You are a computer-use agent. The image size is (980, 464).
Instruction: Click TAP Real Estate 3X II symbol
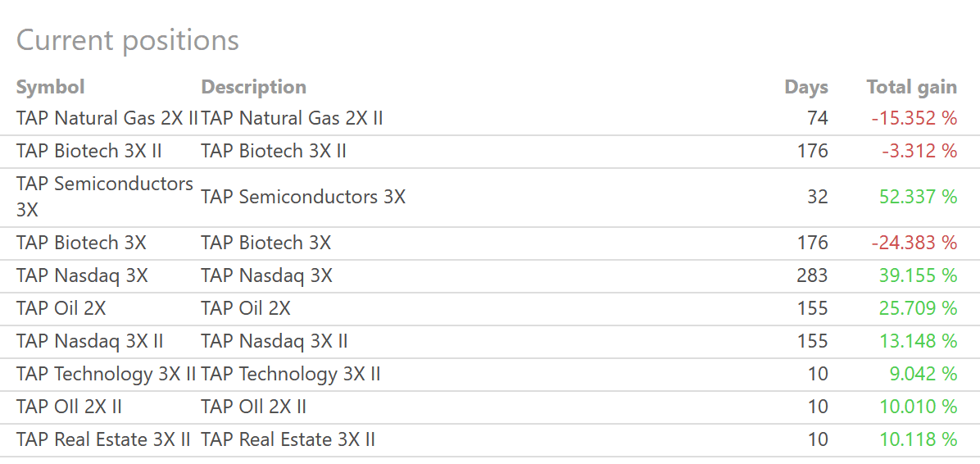coord(103,439)
